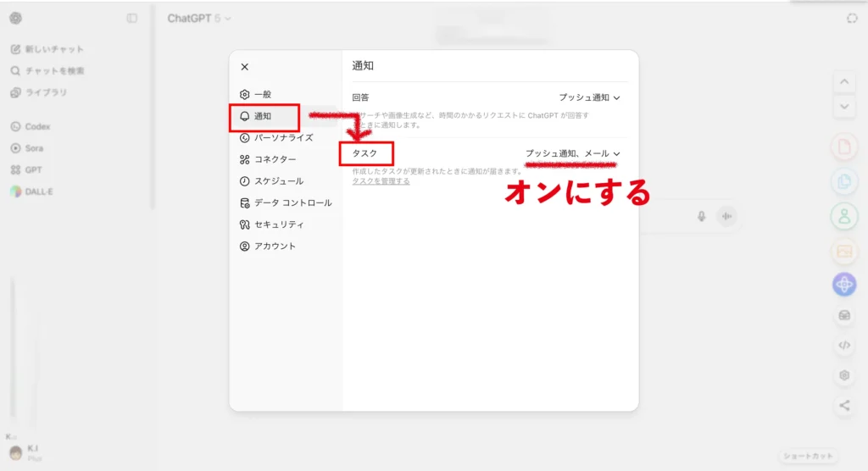
Task: Click the connectors icon beside コネクター
Action: pyautogui.click(x=245, y=159)
